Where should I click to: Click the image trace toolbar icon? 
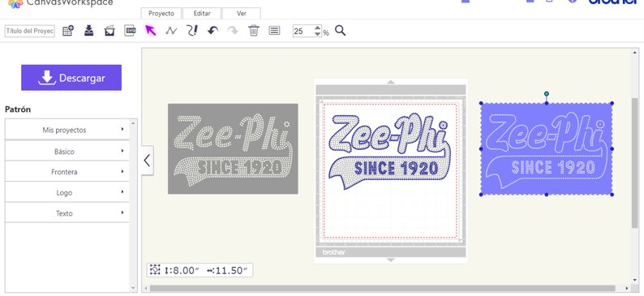109,31
